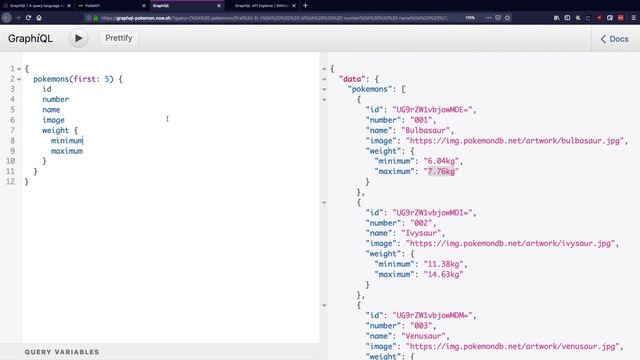Click the Bulbasaur image URL in results

516,140
